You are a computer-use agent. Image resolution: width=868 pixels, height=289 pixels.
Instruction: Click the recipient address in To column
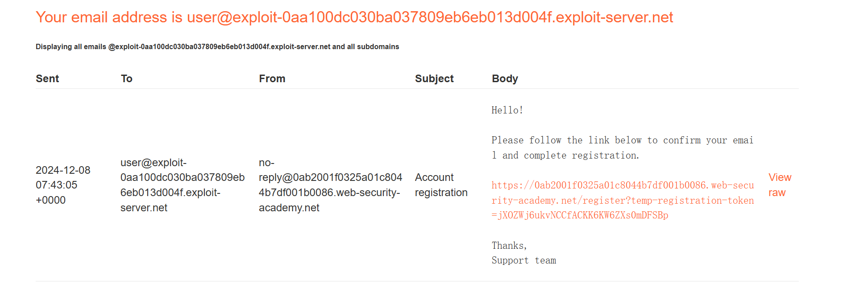click(182, 185)
